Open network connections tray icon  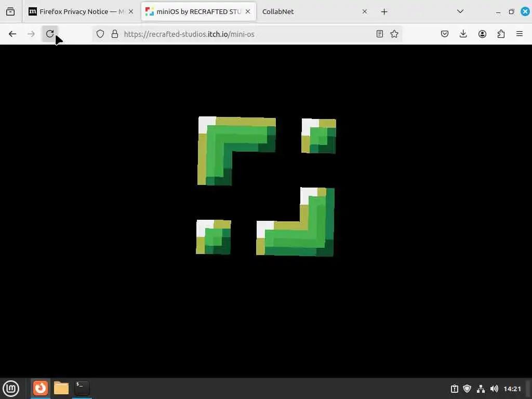[x=481, y=389]
